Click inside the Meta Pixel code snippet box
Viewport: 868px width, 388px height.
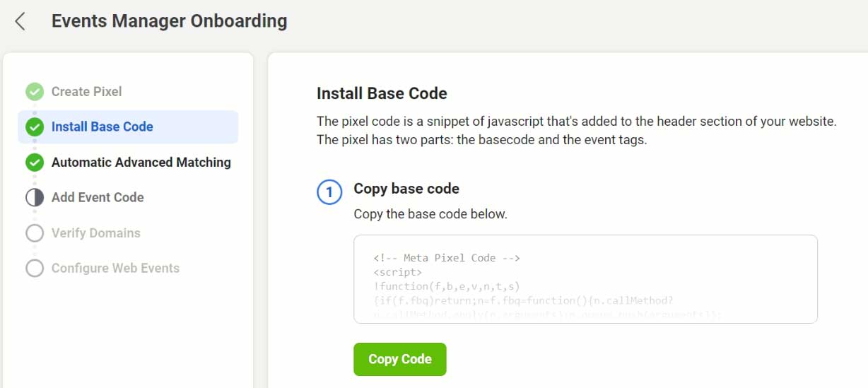point(585,279)
